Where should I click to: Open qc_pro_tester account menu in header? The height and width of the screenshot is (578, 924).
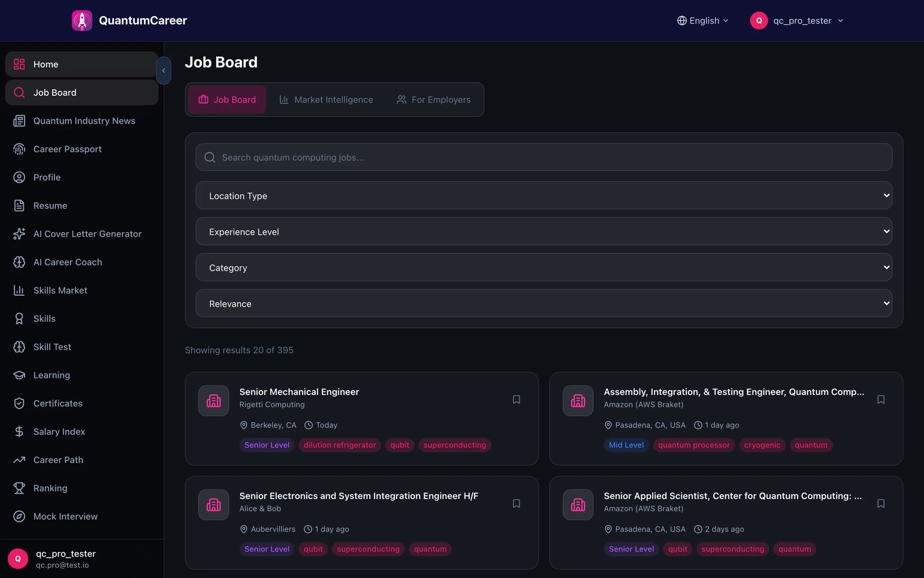click(797, 21)
